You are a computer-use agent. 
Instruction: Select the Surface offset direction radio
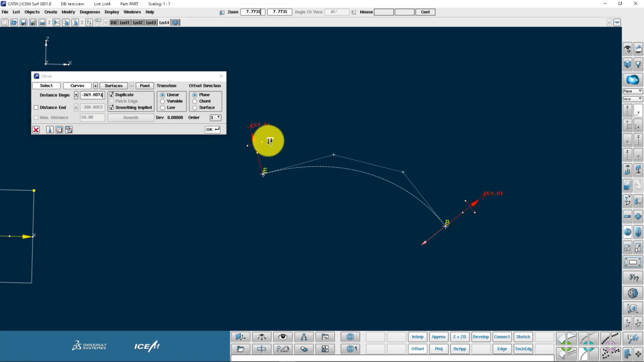[195, 107]
